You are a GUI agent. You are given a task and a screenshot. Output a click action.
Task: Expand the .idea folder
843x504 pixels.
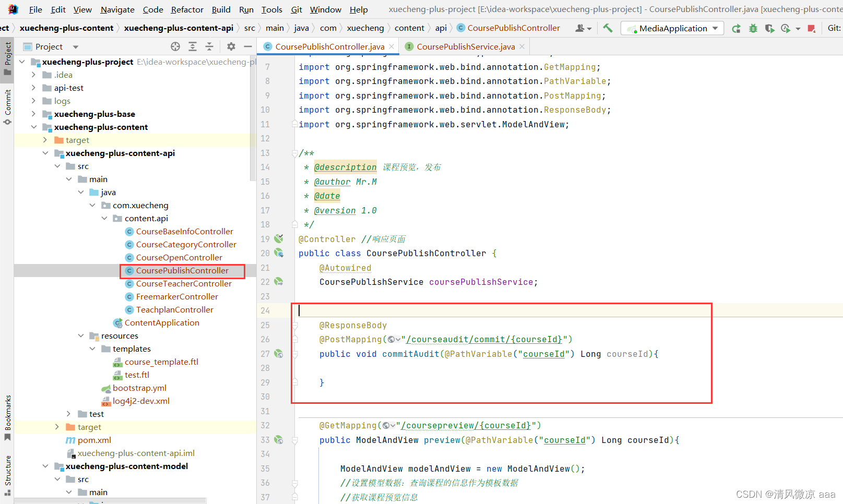pyautogui.click(x=33, y=75)
